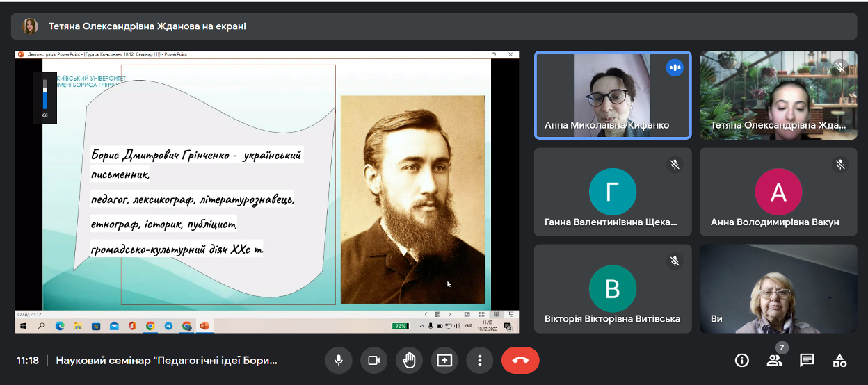Click the presenter avatar in top banner
Image resolution: width=868 pixels, height=385 pixels.
[x=30, y=26]
